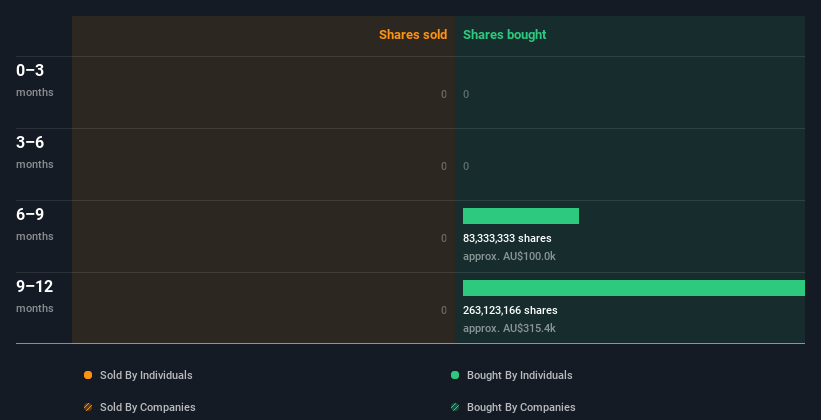This screenshot has width=821, height=420.
Task: Click the approx. AU$100.0k amount
Action: (x=509, y=257)
